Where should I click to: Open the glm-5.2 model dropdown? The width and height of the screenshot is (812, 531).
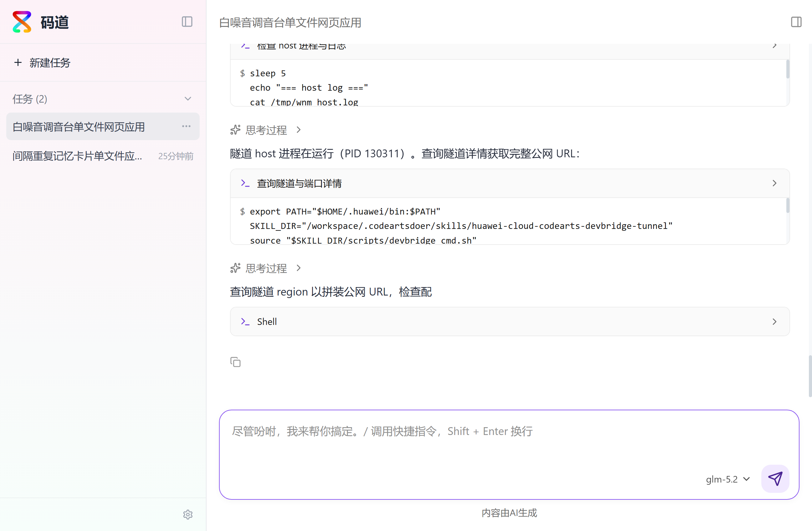point(728,479)
